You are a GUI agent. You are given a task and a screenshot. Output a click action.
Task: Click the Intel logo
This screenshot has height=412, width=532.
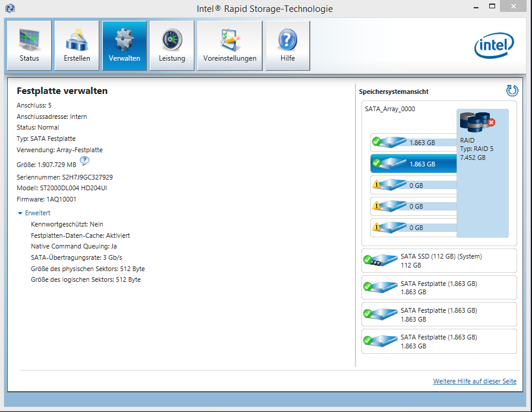point(494,45)
